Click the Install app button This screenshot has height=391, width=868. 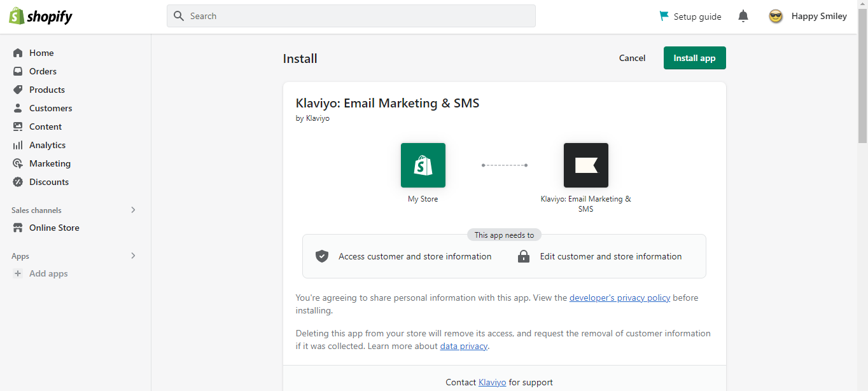pos(695,58)
